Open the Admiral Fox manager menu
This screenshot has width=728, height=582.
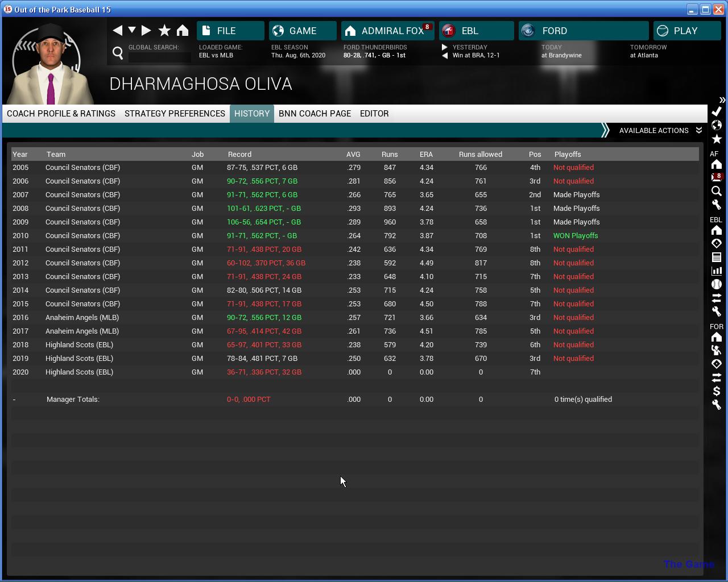tap(388, 31)
